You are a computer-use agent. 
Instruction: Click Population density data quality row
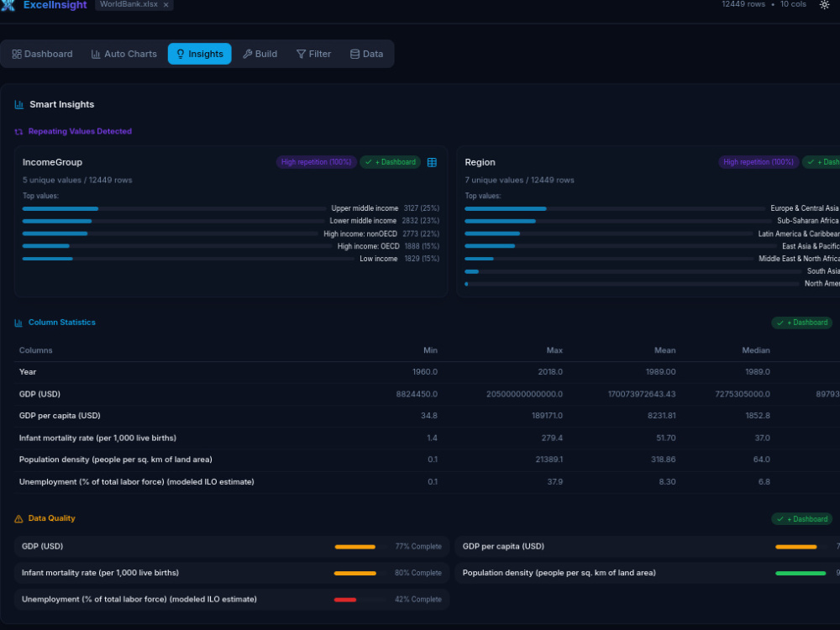[x=647, y=573]
